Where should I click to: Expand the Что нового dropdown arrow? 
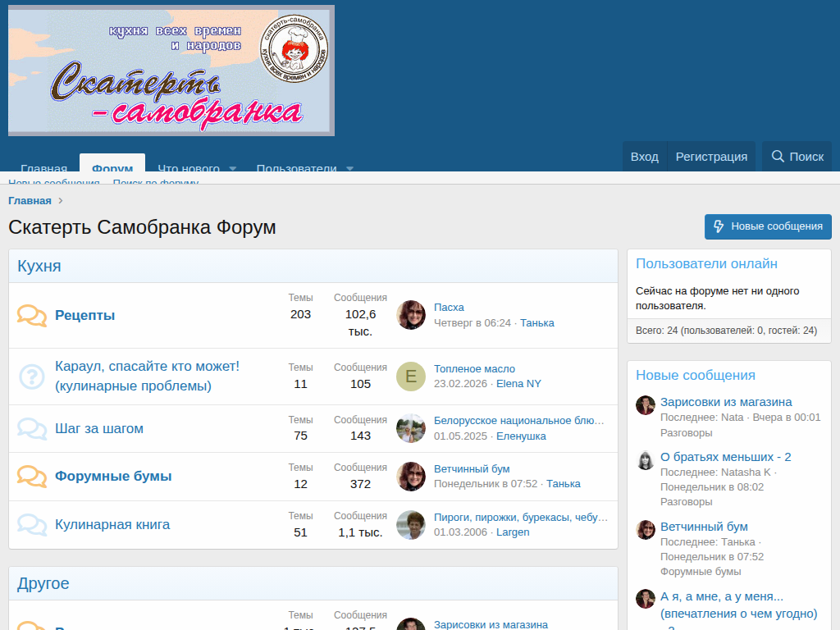click(x=232, y=168)
